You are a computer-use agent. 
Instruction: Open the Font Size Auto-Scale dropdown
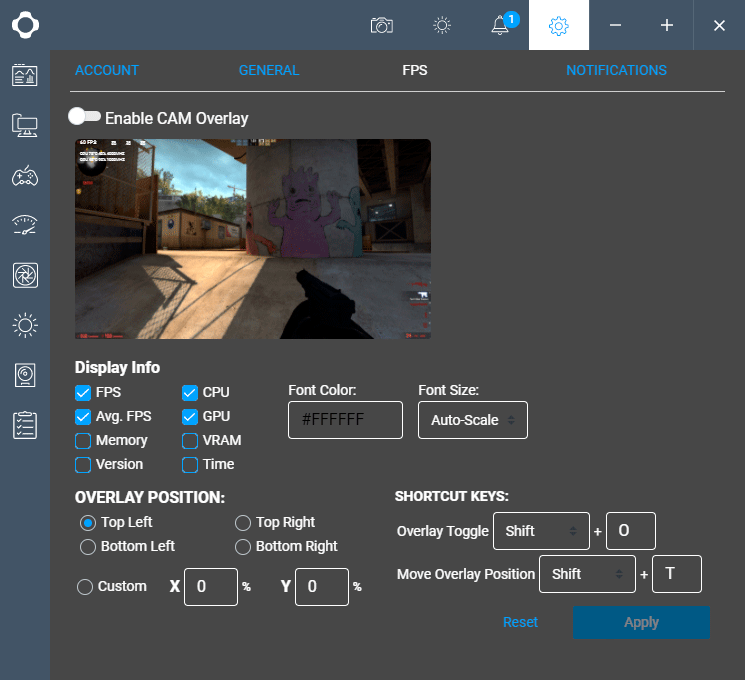coord(472,421)
